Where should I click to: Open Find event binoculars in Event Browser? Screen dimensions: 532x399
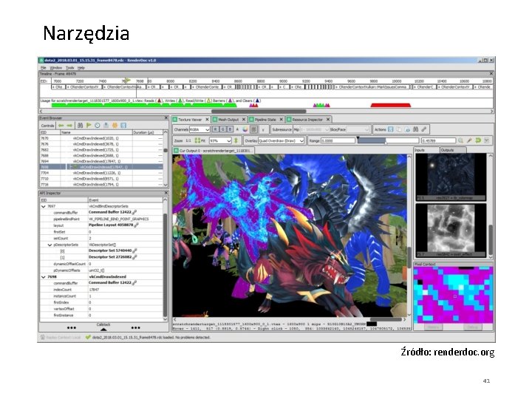click(80, 126)
